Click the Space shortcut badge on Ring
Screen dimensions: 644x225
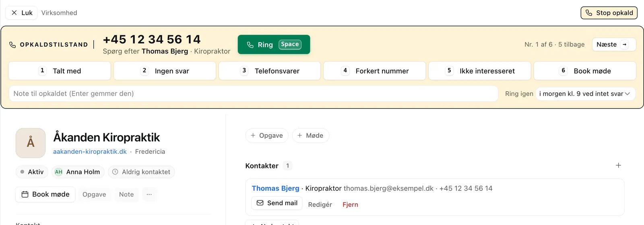(290, 44)
